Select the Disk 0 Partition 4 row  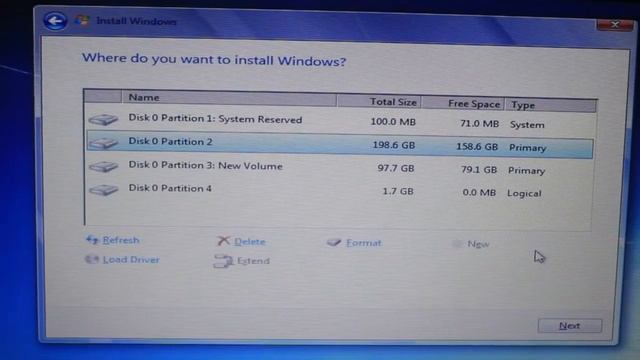click(339, 191)
